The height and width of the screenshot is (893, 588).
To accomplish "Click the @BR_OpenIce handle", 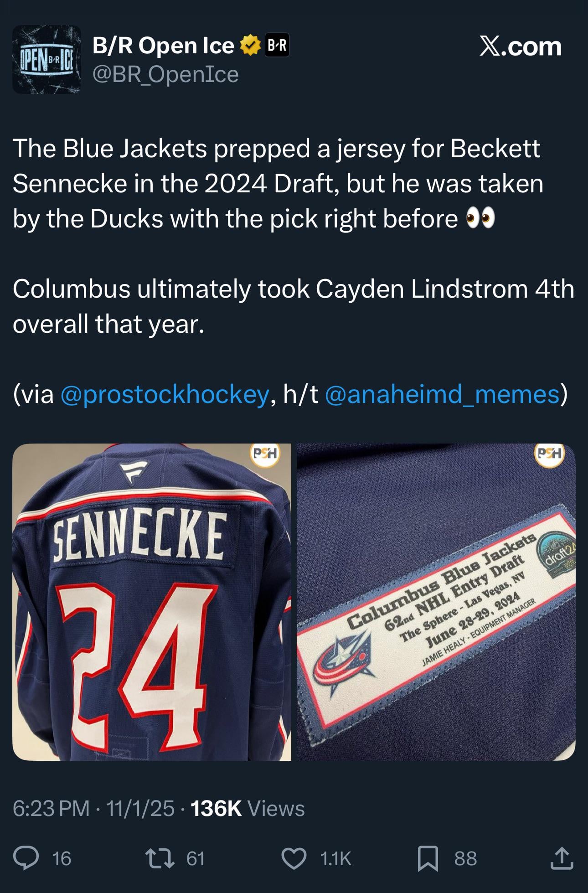I will [x=165, y=74].
